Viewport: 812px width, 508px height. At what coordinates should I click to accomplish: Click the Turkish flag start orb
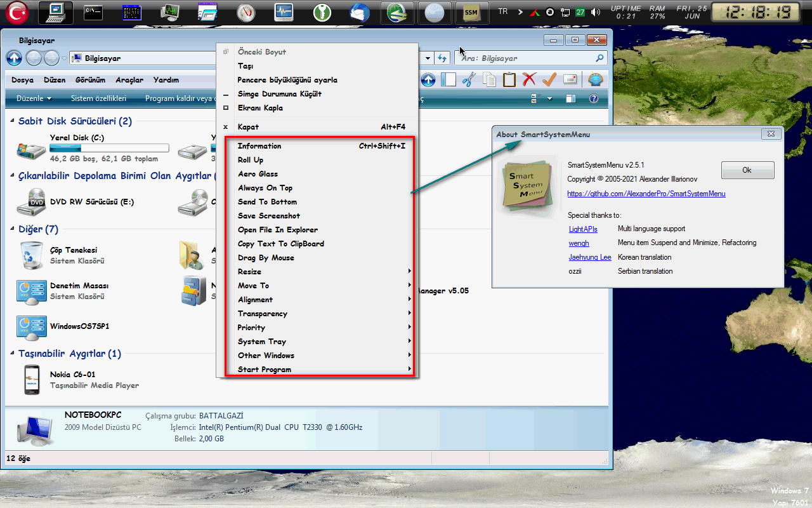[x=17, y=12]
